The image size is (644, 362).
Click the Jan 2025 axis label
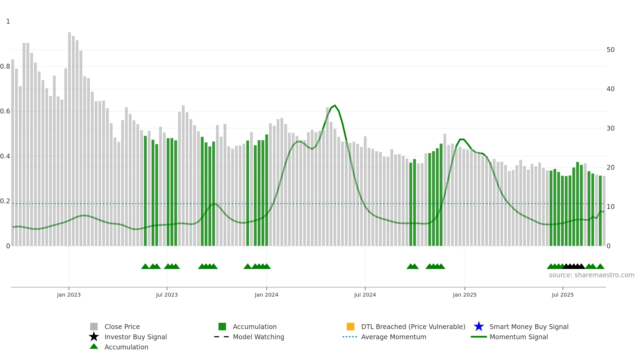(465, 295)
